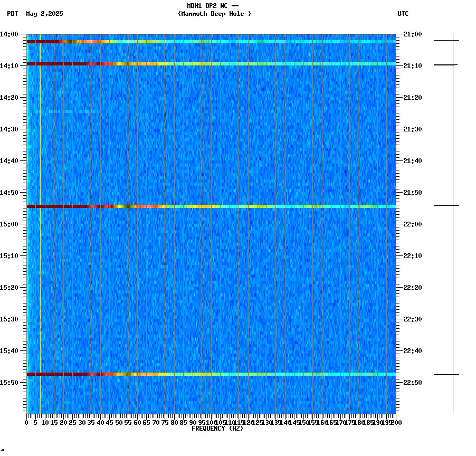Screen dimensions: 476x456
Task: Click the 0 Hz frequency tick label
Action: [x=25, y=423]
